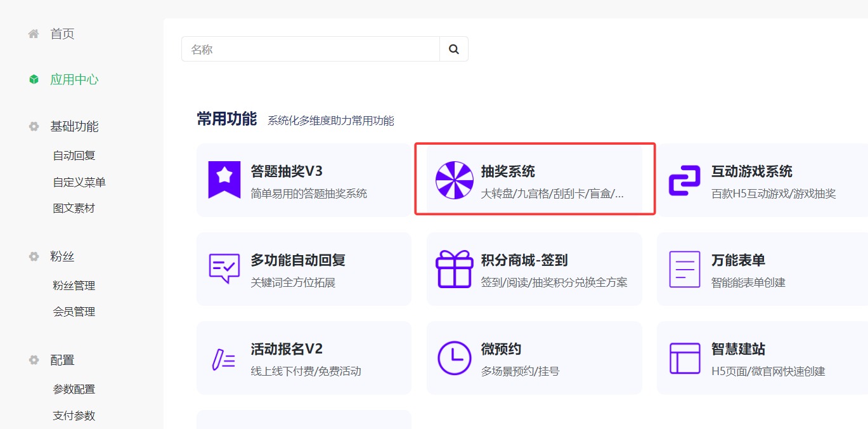Open the 多功能自动回复 chat bubble icon
This screenshot has height=429, width=868.
(x=224, y=269)
